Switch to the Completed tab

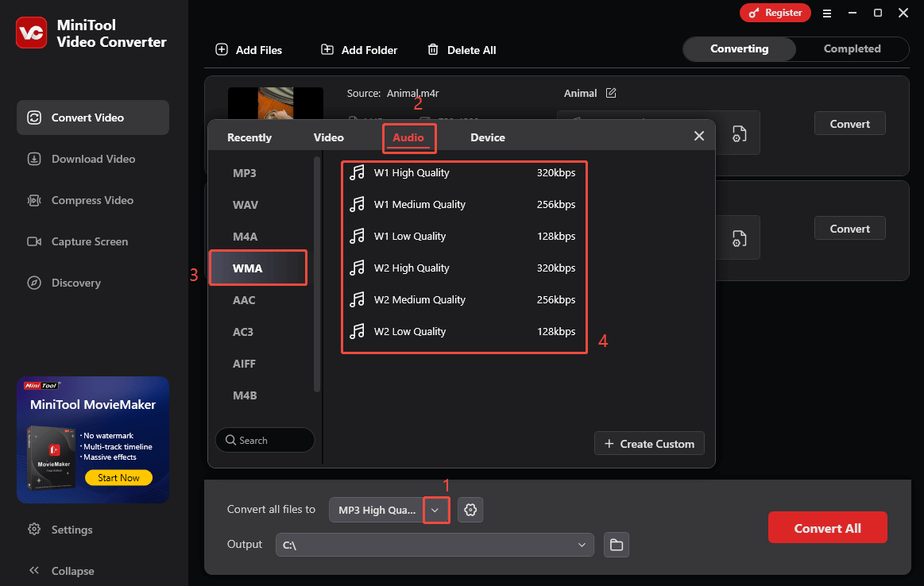[x=852, y=49]
